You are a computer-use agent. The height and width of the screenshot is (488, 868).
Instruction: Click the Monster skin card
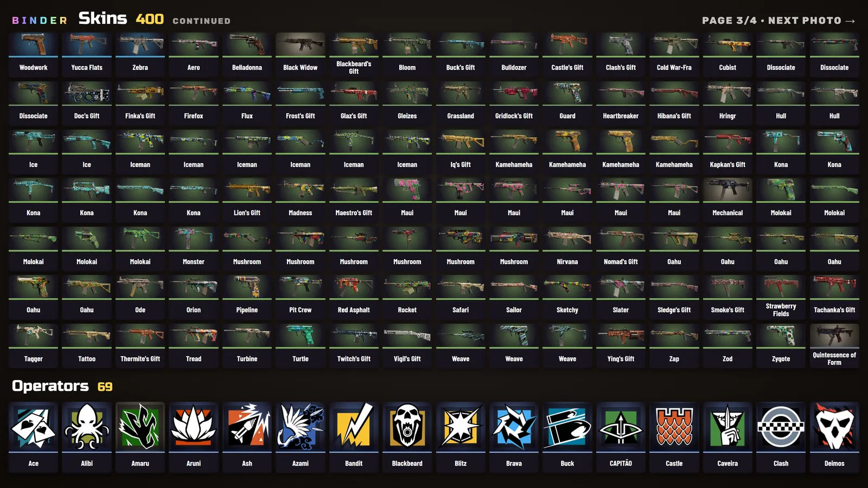point(194,249)
